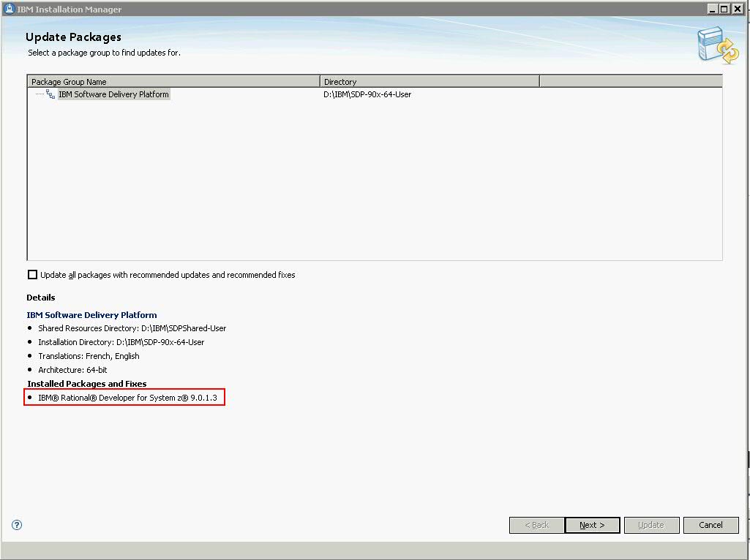Click the package group tree icon
This screenshot has width=750, height=560.
pyautogui.click(x=50, y=94)
